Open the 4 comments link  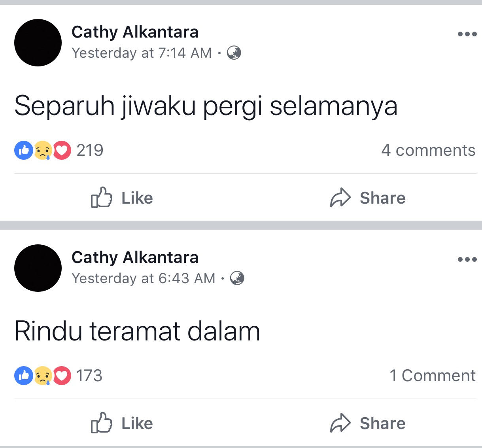click(x=428, y=150)
